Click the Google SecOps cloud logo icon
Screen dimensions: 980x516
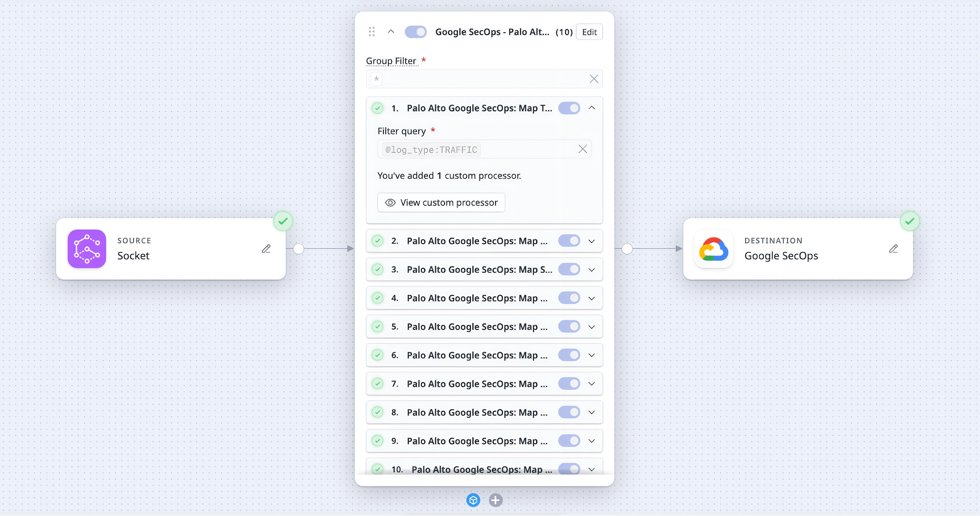point(714,249)
